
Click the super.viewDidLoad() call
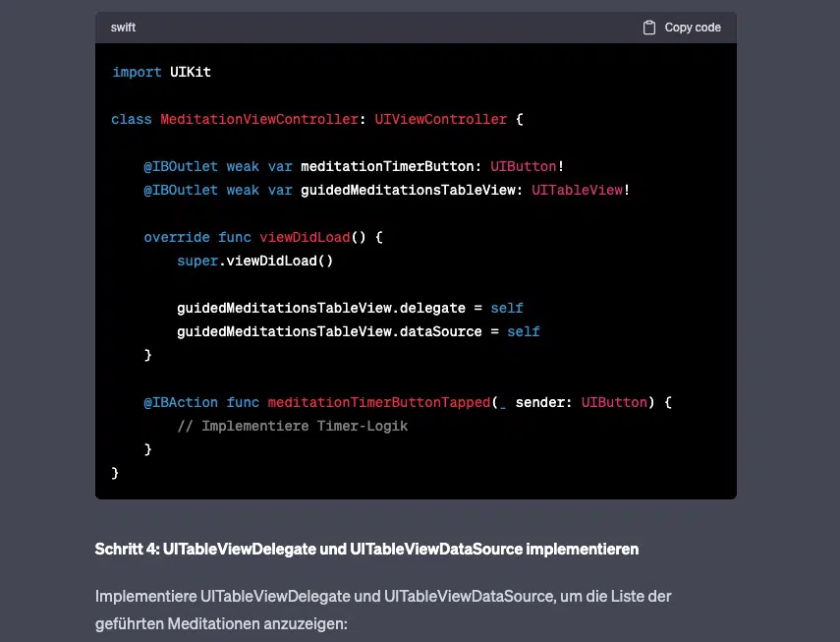pyautogui.click(x=255, y=261)
